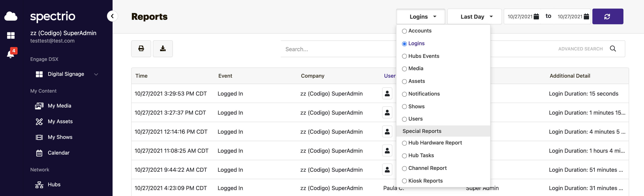
Task: Click the spectrio logo text
Action: pos(53,17)
